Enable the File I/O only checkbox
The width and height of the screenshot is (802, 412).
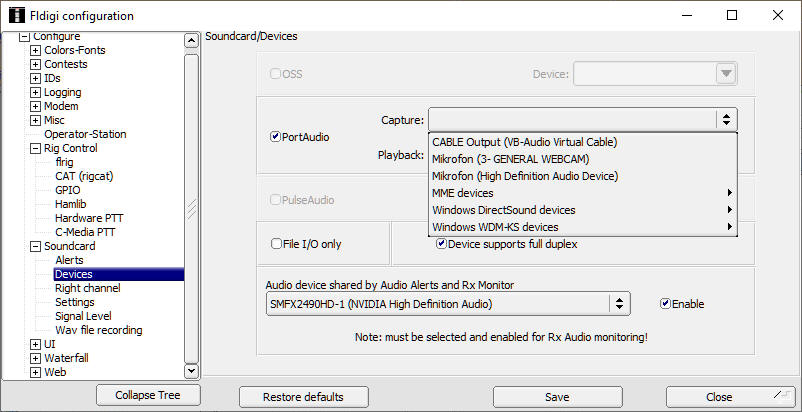pos(277,243)
